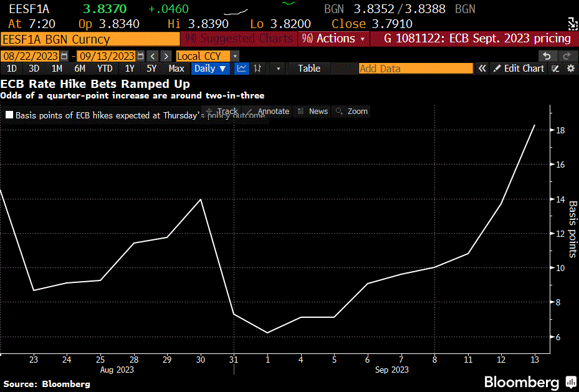Click the 18 label on the y-axis

click(x=560, y=130)
